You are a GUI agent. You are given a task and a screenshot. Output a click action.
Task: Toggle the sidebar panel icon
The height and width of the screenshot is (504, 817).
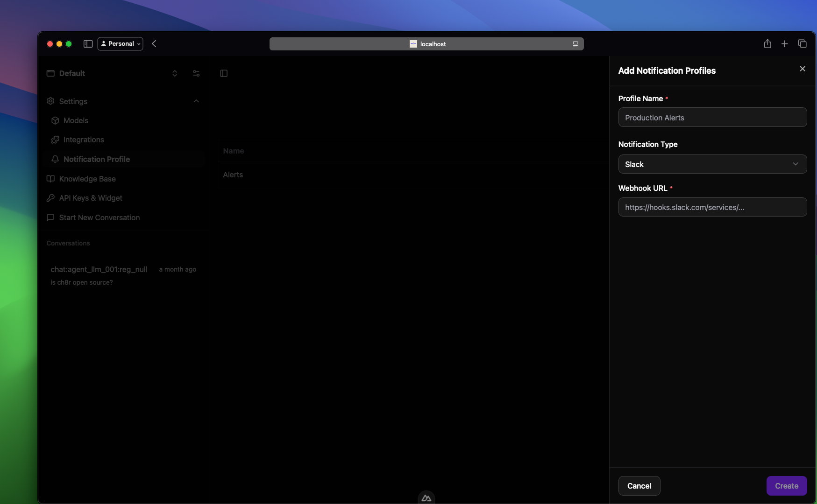(224, 73)
